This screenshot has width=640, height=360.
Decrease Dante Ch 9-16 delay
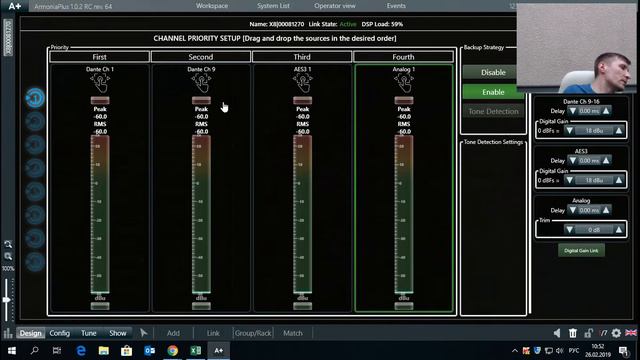573,111
